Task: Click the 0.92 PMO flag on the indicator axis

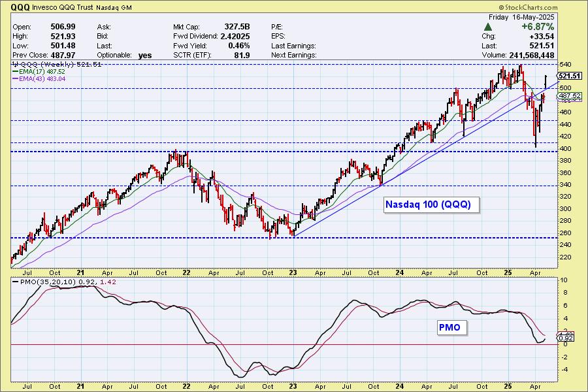Action: [x=566, y=338]
